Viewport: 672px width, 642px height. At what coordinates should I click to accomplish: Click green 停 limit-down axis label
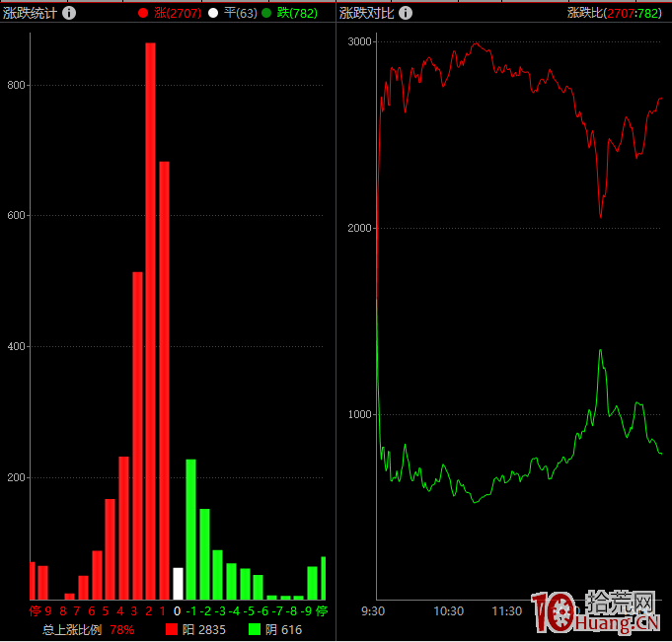[x=322, y=611]
